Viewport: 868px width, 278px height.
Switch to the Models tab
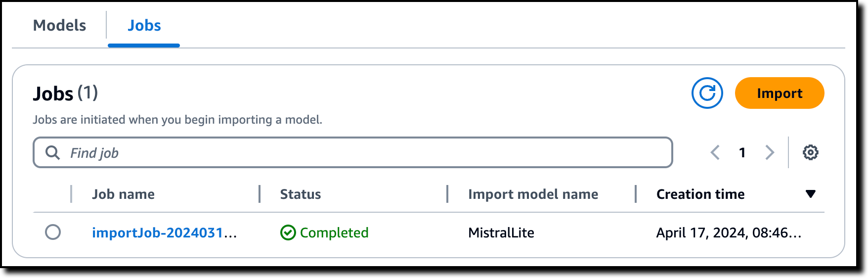click(59, 25)
